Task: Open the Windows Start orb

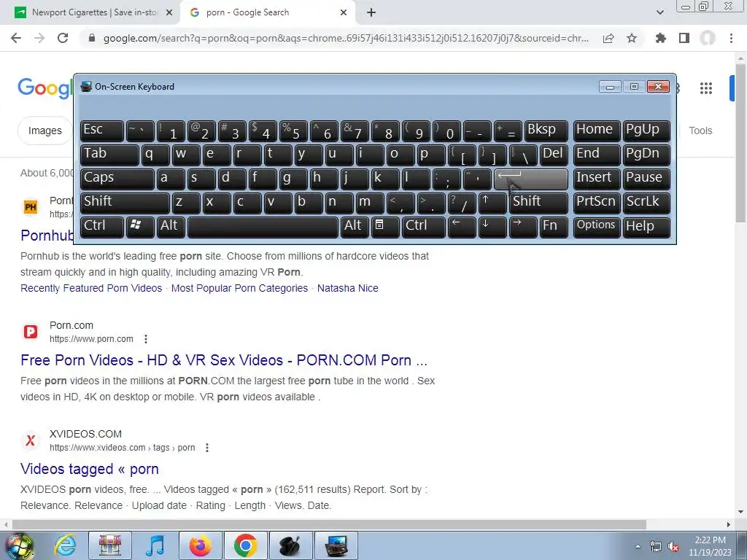Action: point(19,545)
